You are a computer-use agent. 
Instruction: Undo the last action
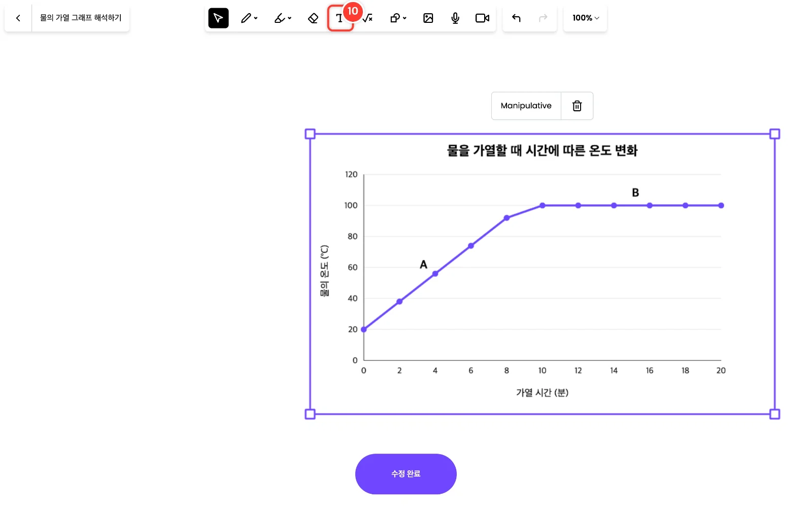pyautogui.click(x=516, y=18)
